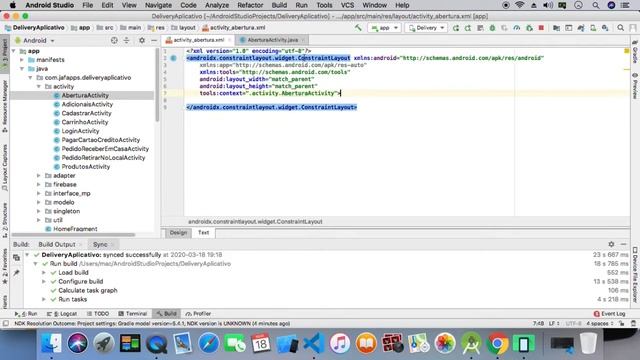The height and width of the screenshot is (360, 640).
Task: Switch to the Text view tab
Action: pyautogui.click(x=203, y=233)
